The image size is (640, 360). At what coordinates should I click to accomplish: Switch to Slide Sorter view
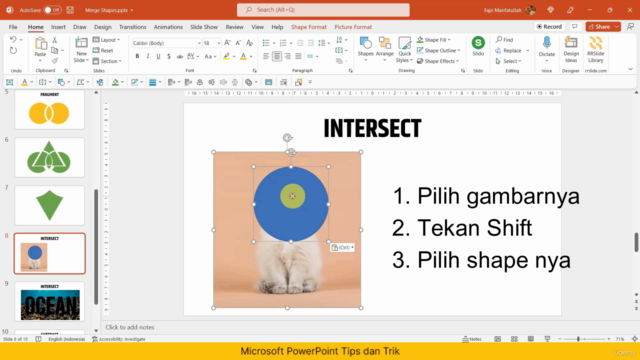point(514,339)
